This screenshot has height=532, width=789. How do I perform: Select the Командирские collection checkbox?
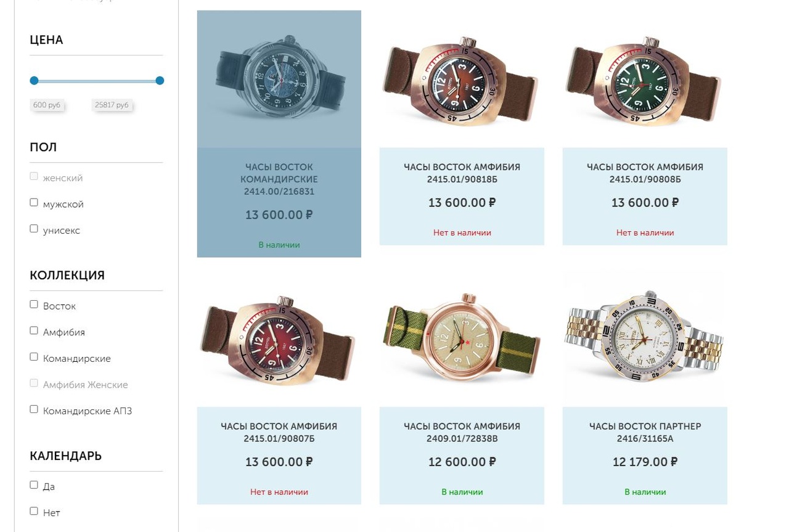click(34, 357)
